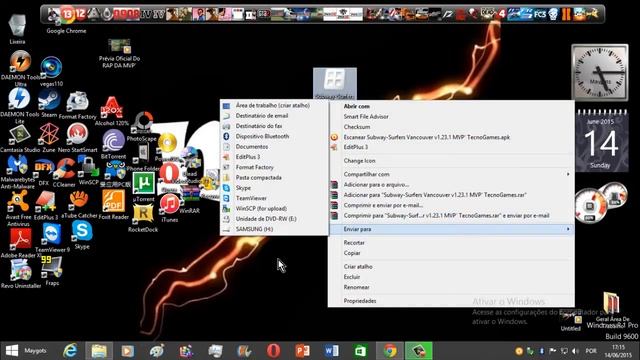Launch Steam from the desktop

point(49,104)
